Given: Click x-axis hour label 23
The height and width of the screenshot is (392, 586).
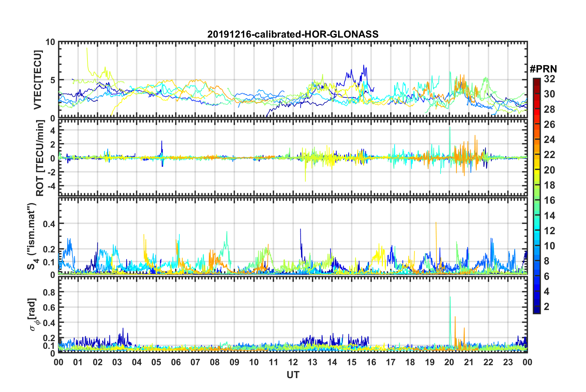Looking at the screenshot, I should tap(508, 362).
